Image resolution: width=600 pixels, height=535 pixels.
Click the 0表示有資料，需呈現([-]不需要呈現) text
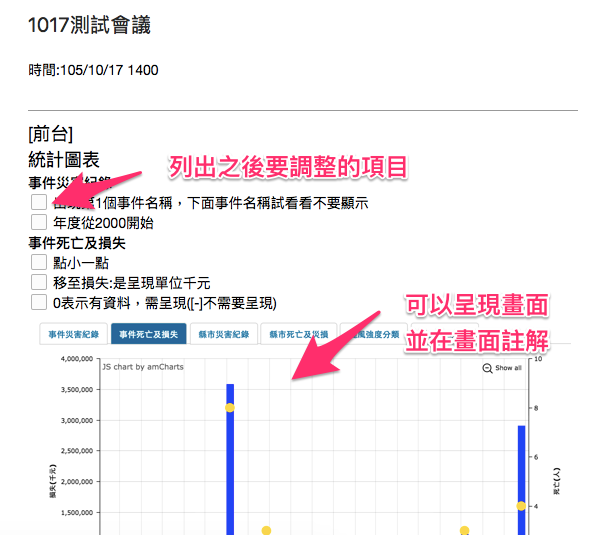click(x=165, y=303)
